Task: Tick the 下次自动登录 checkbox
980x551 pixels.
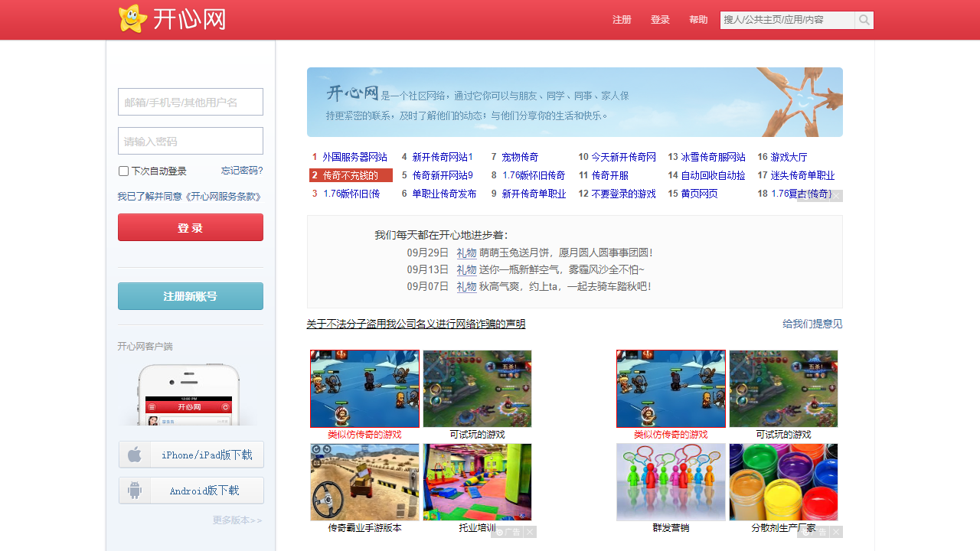Action: (x=123, y=171)
